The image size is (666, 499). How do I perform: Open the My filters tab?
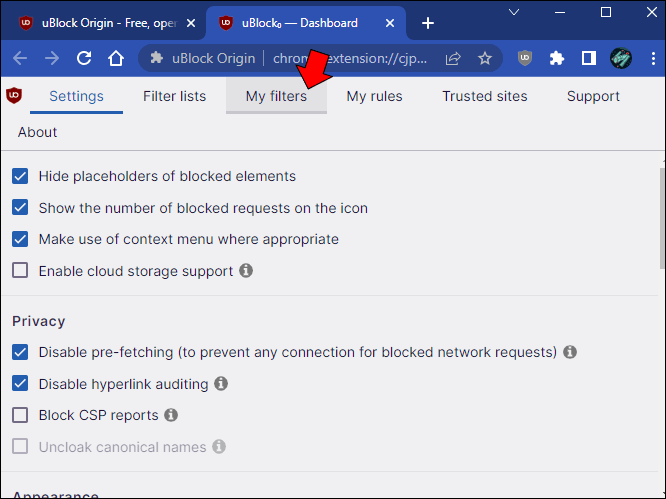(x=277, y=96)
